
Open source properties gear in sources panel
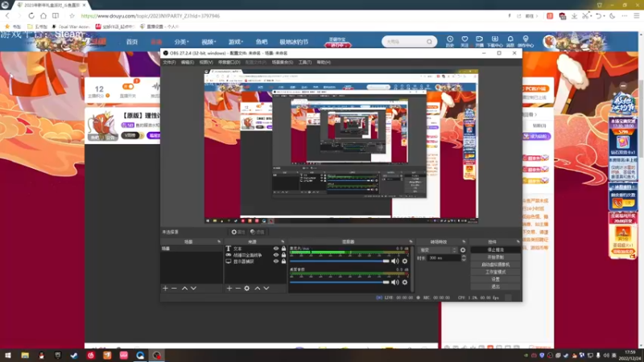247,289
